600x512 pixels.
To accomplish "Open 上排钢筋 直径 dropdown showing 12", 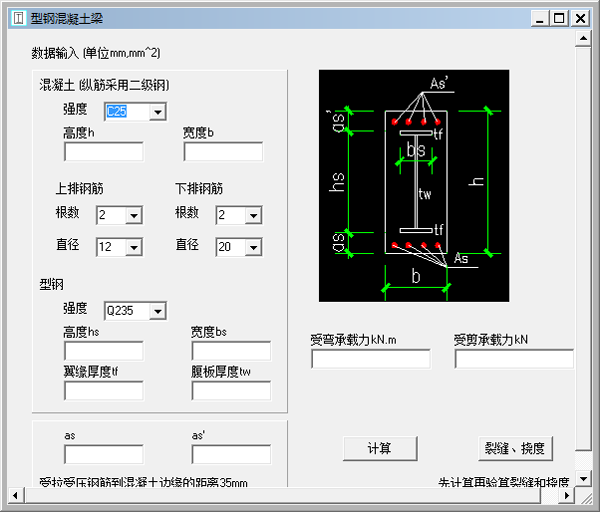I will [x=134, y=247].
